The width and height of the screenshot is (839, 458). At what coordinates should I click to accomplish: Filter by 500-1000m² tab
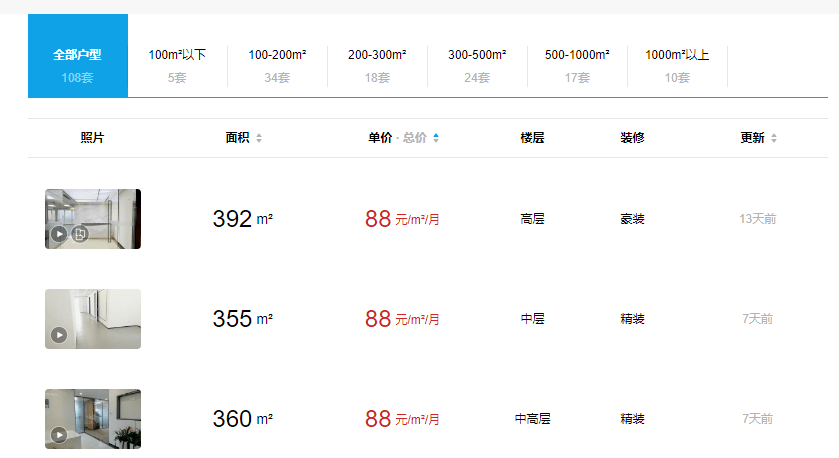click(577, 65)
